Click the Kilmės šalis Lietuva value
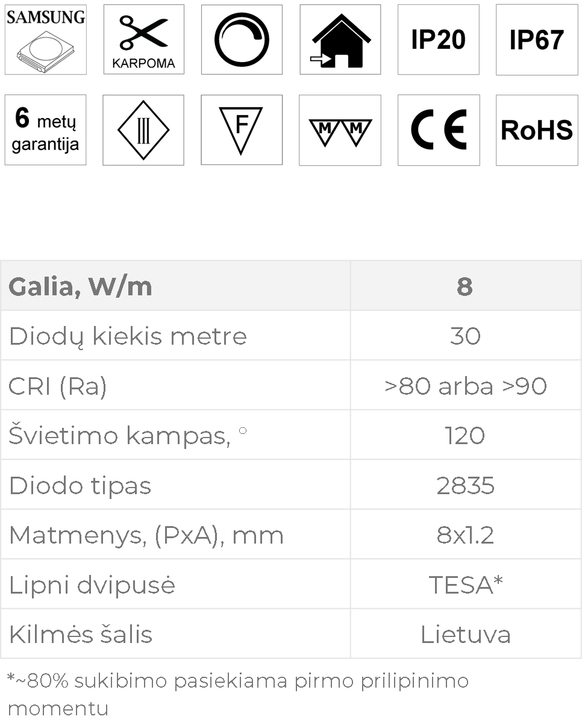Viewport: 582px width, 728px height. 466,634
